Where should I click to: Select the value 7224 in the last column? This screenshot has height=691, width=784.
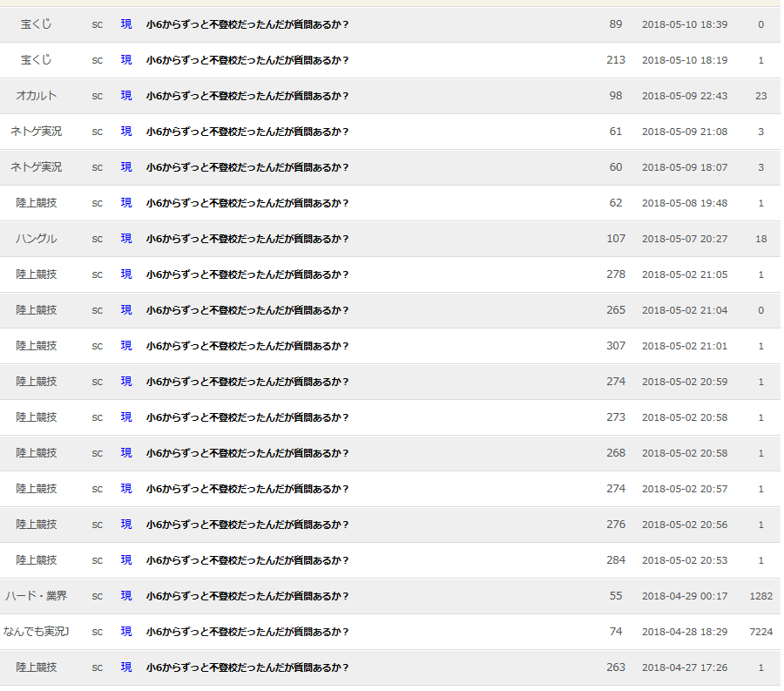pos(761,632)
